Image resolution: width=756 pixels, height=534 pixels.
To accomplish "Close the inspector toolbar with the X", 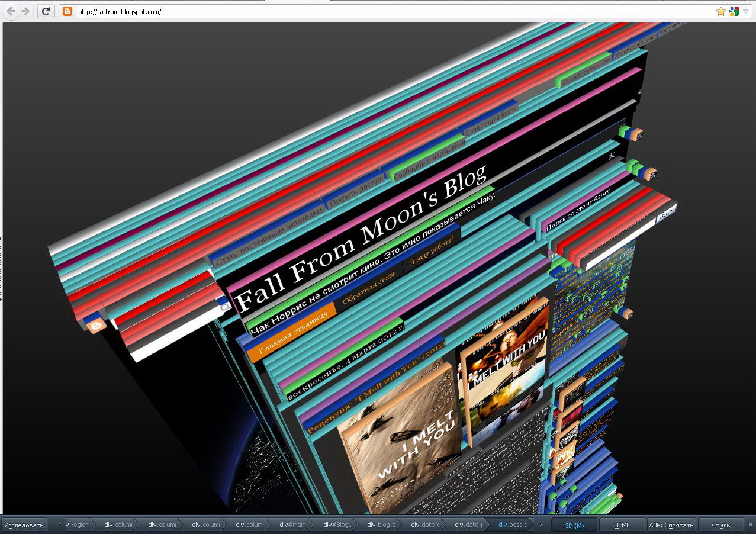I will point(751,525).
